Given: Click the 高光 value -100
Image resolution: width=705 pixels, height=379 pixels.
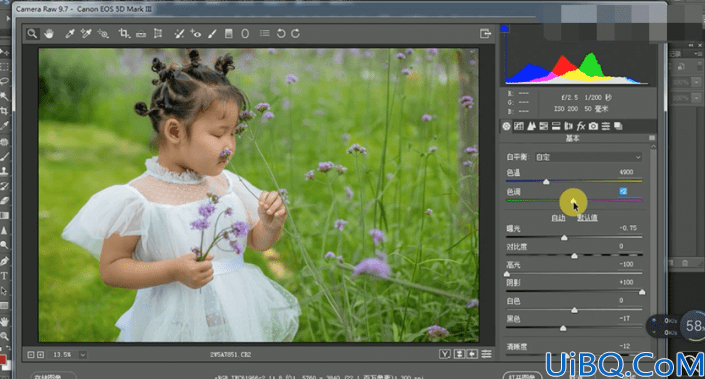Looking at the screenshot, I should click(626, 264).
